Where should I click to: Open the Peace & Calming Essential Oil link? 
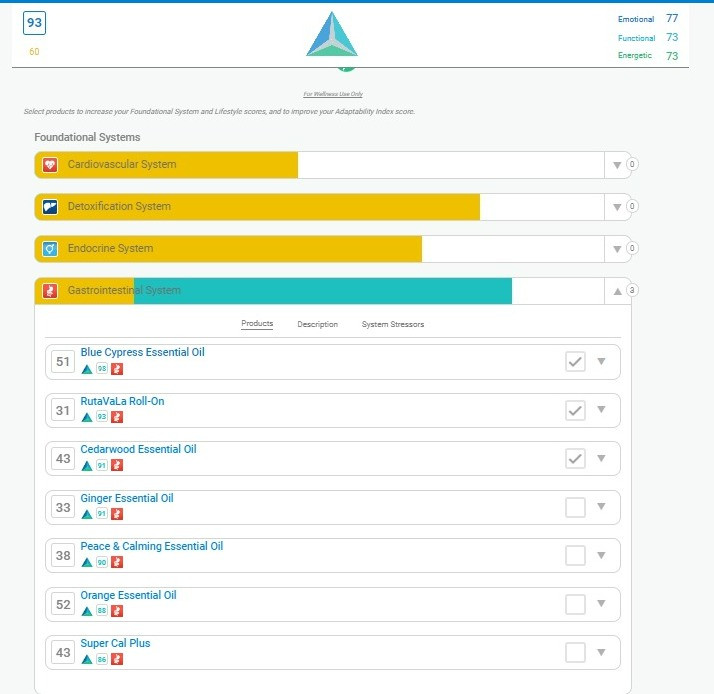click(x=152, y=546)
